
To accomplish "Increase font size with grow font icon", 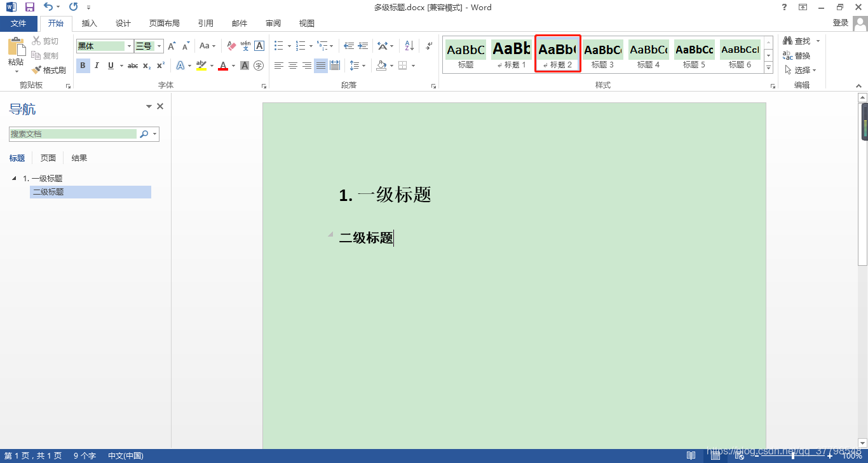I will (172, 46).
